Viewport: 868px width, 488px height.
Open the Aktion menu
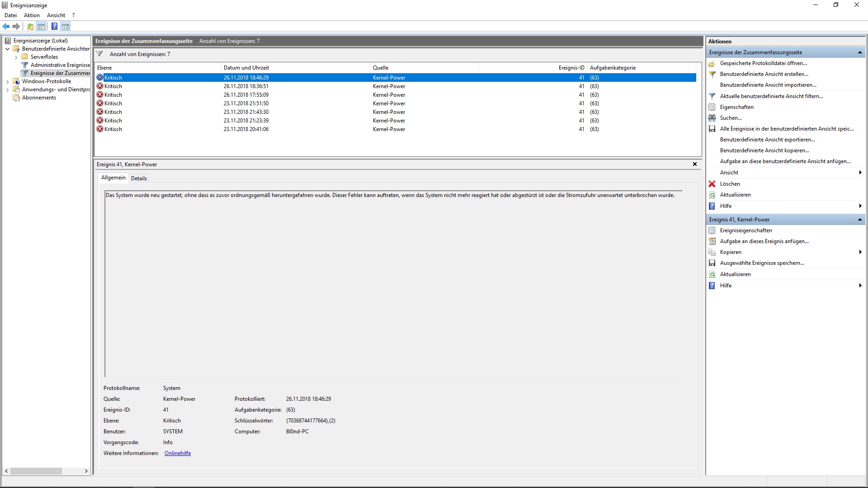pos(32,15)
